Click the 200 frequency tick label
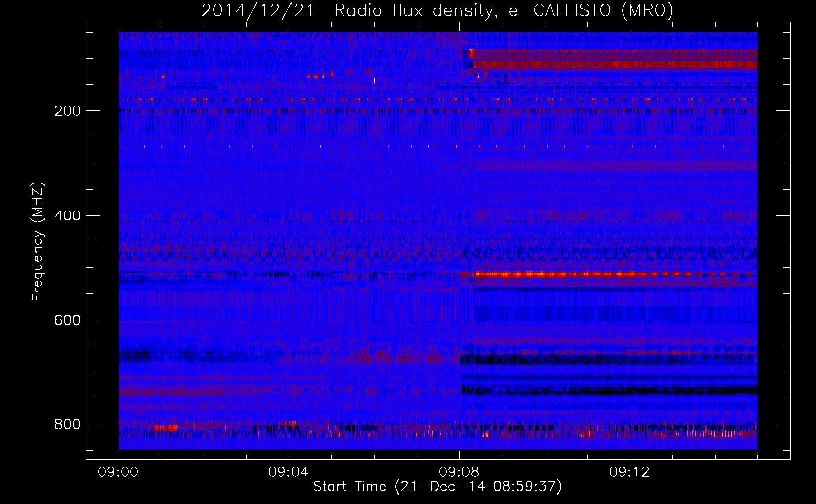The width and height of the screenshot is (816, 504). pyautogui.click(x=68, y=111)
